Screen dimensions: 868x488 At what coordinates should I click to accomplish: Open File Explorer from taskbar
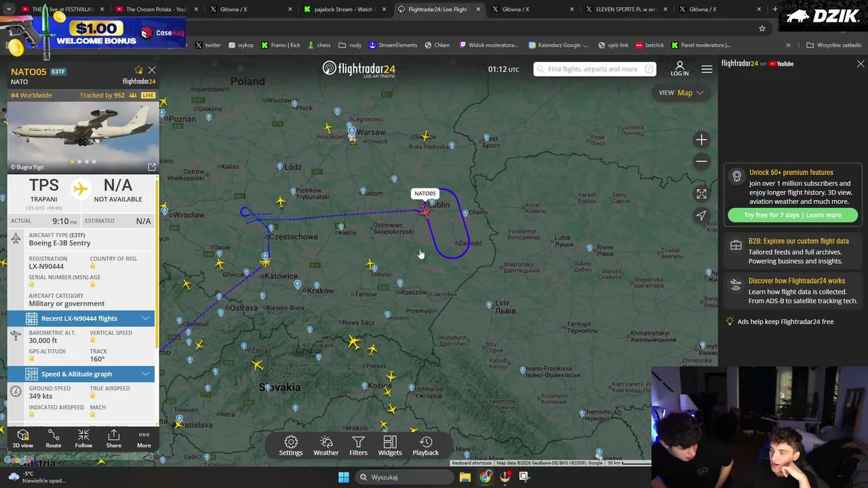coord(465,477)
